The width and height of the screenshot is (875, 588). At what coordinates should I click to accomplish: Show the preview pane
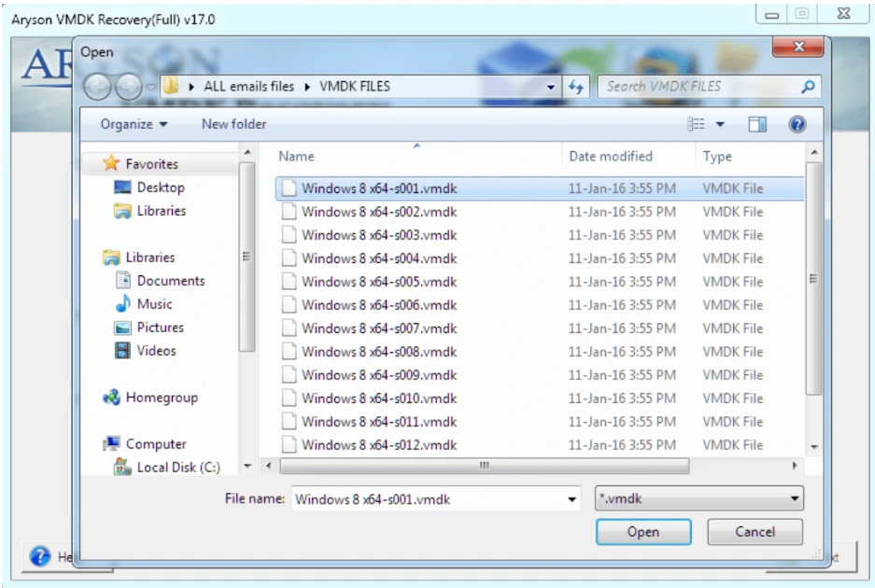(x=757, y=123)
